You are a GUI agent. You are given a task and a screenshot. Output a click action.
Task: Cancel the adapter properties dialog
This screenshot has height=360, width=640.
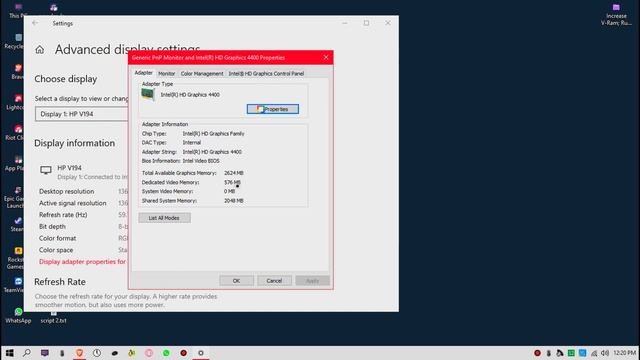pos(274,281)
